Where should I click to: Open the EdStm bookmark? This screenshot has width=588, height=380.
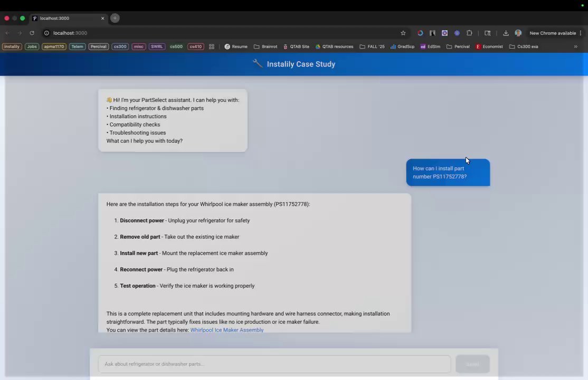[x=430, y=46]
